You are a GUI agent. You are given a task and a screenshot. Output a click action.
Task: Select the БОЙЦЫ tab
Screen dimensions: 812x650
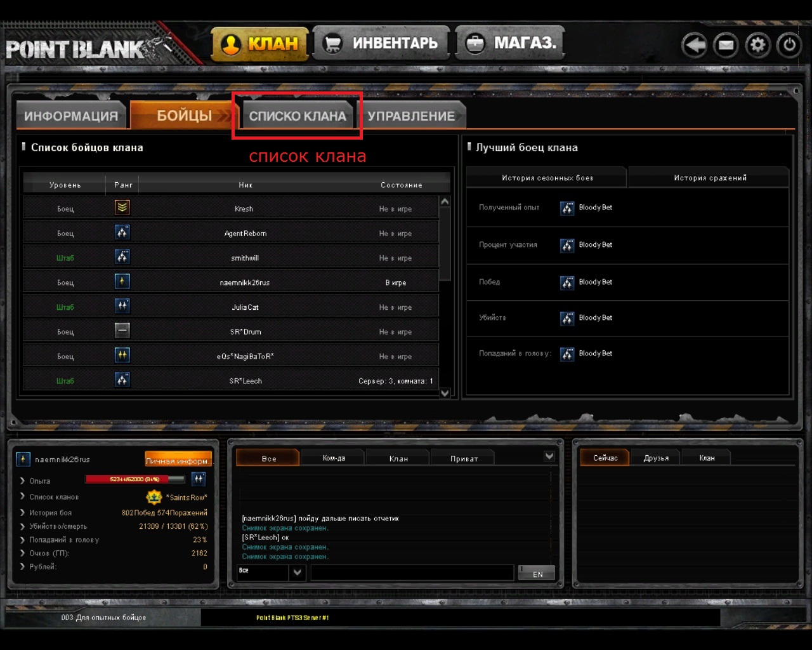[183, 116]
